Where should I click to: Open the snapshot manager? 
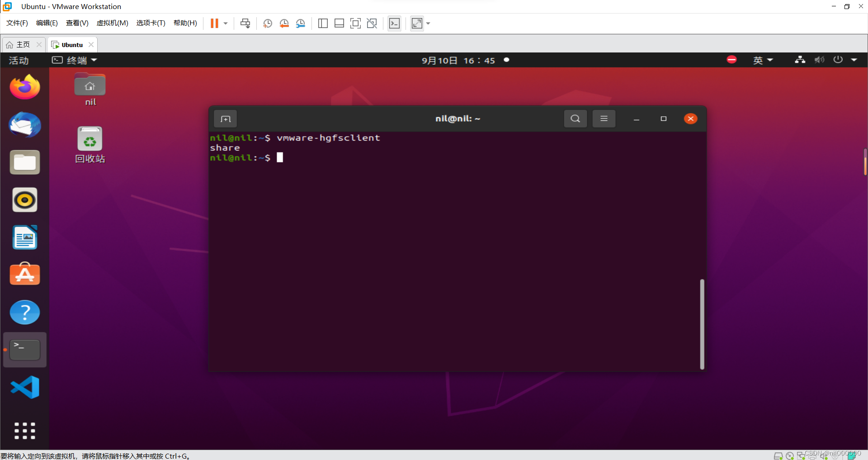coord(301,23)
